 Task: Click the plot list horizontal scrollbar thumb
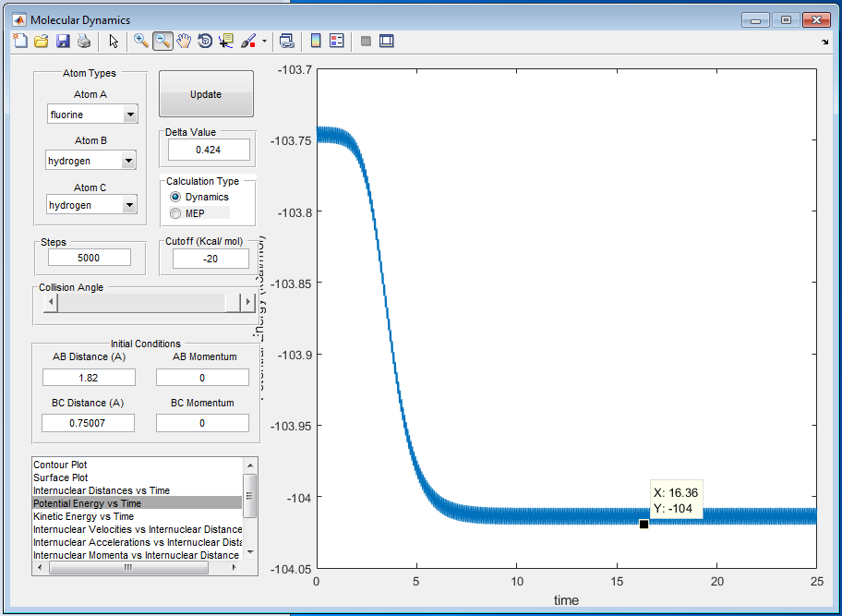click(128, 567)
